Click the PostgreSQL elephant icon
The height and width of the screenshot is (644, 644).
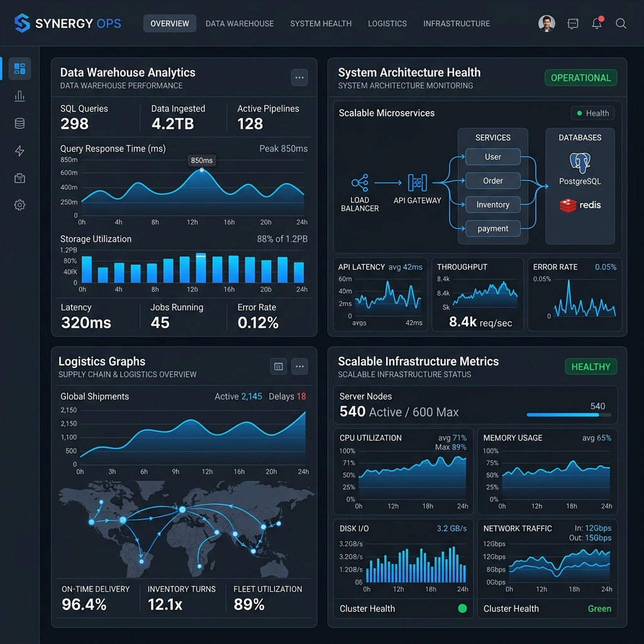[580, 163]
